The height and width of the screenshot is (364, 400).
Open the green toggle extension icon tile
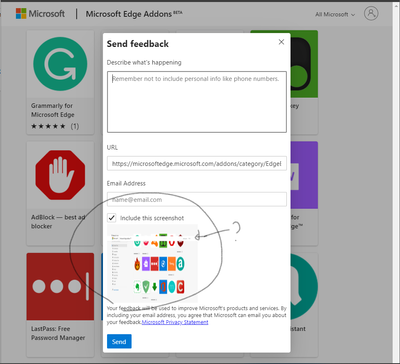304,64
